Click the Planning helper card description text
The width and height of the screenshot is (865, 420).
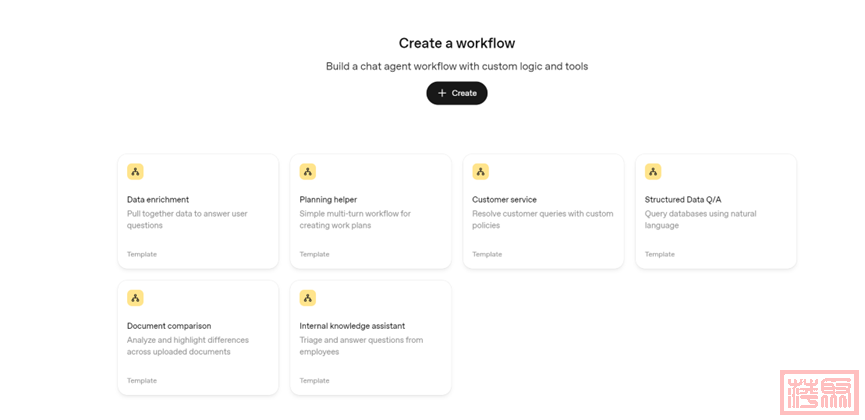(x=355, y=219)
